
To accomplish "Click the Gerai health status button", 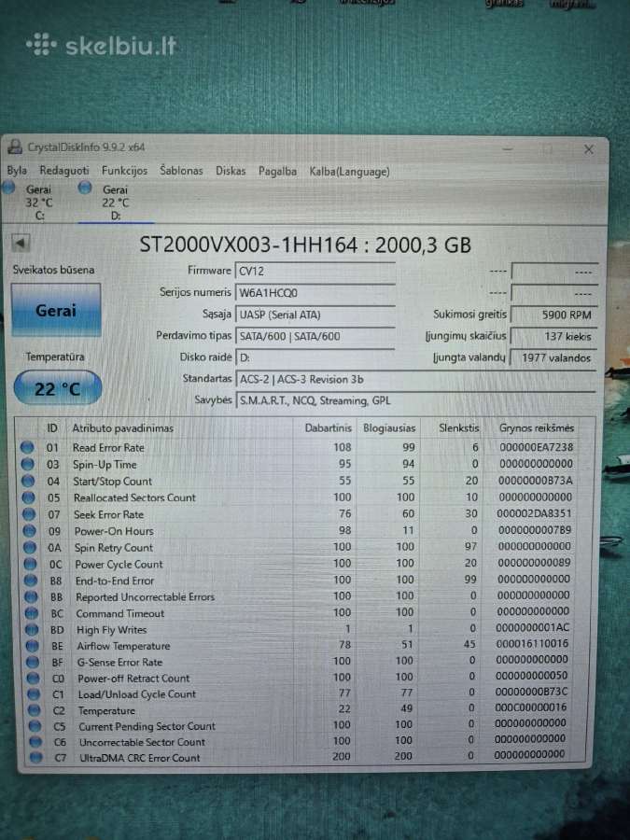I will (56, 310).
